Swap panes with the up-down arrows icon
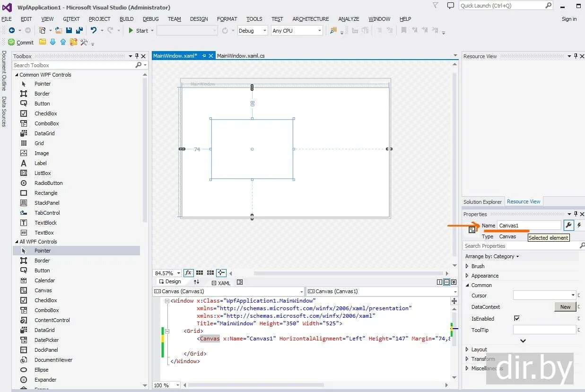The image size is (585, 392). (196, 282)
